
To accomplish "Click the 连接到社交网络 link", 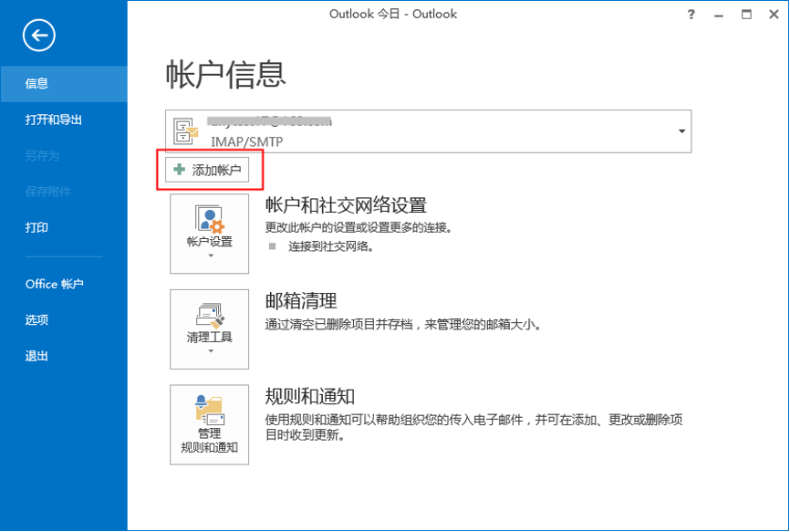I will 331,246.
